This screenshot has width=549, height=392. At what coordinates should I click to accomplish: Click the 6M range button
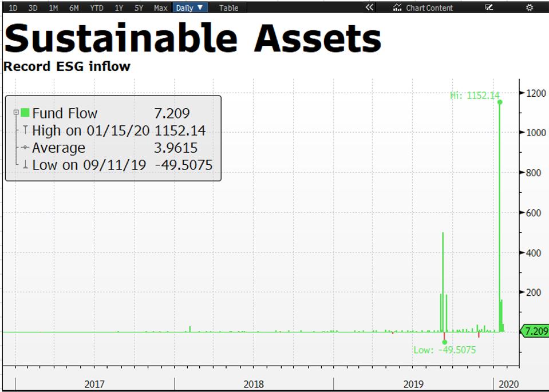(73, 7)
